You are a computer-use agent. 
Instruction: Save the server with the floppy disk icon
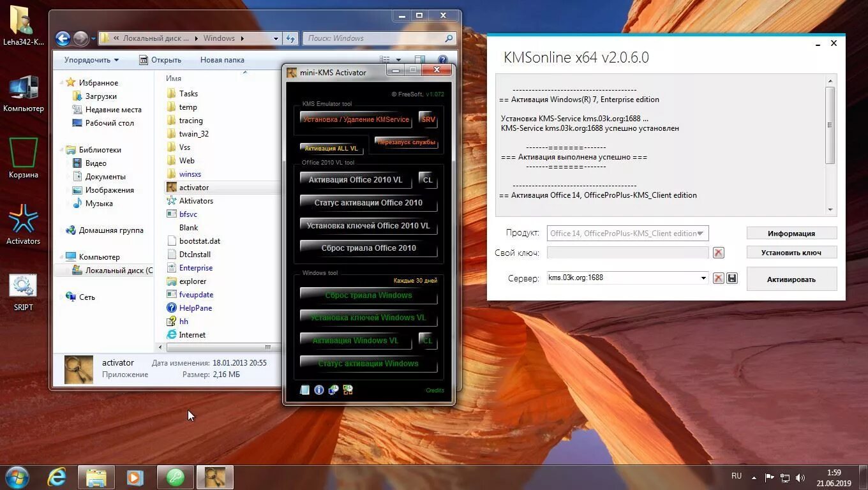(732, 278)
